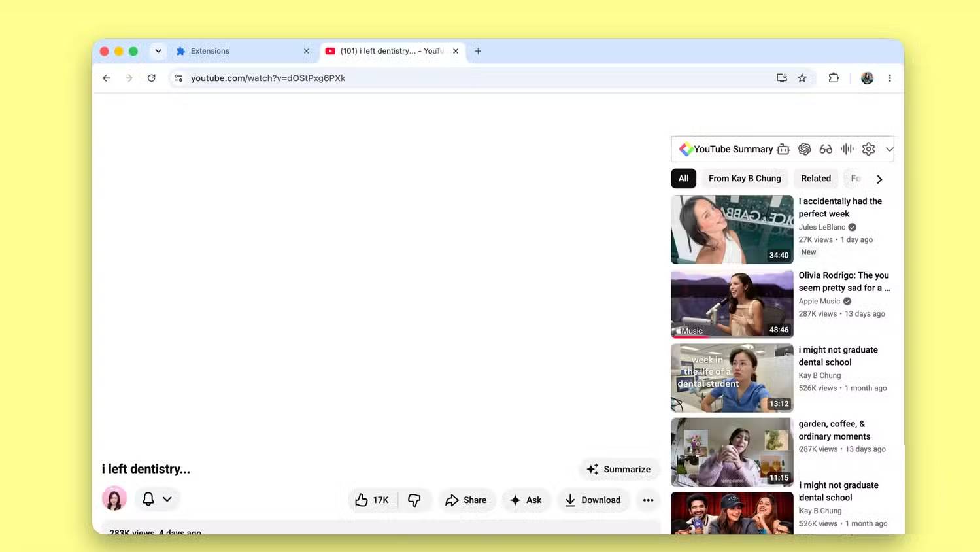Click title Olivia Rodrigo: The you seem pretty sad
This screenshot has height=552, width=980.
(844, 281)
